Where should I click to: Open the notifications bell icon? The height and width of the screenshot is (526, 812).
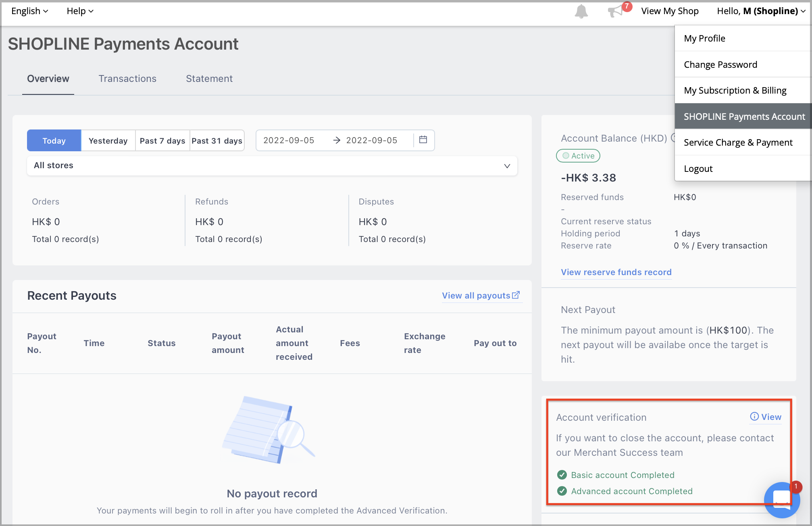(581, 11)
